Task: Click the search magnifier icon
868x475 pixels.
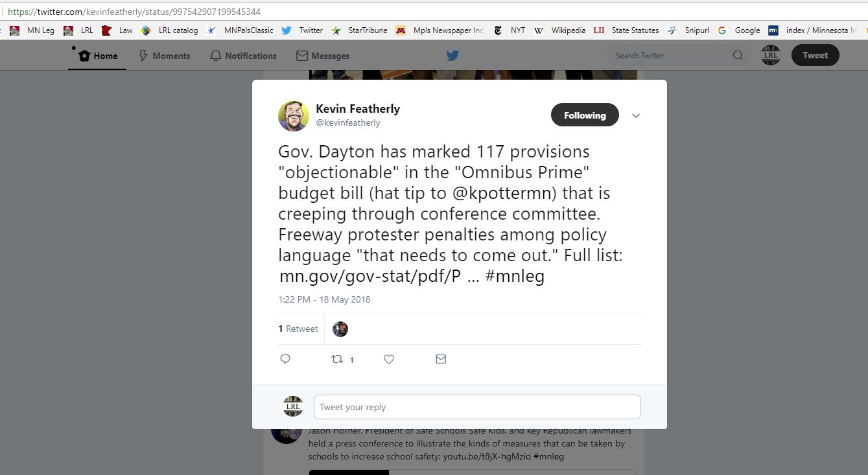Action: click(x=738, y=56)
